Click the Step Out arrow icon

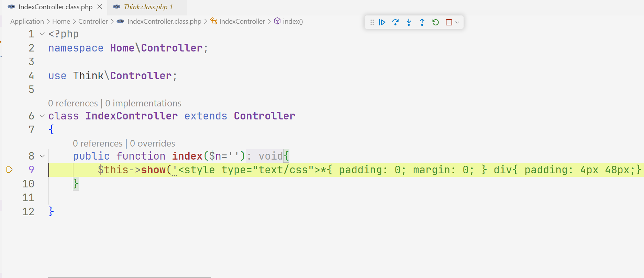[x=422, y=22]
